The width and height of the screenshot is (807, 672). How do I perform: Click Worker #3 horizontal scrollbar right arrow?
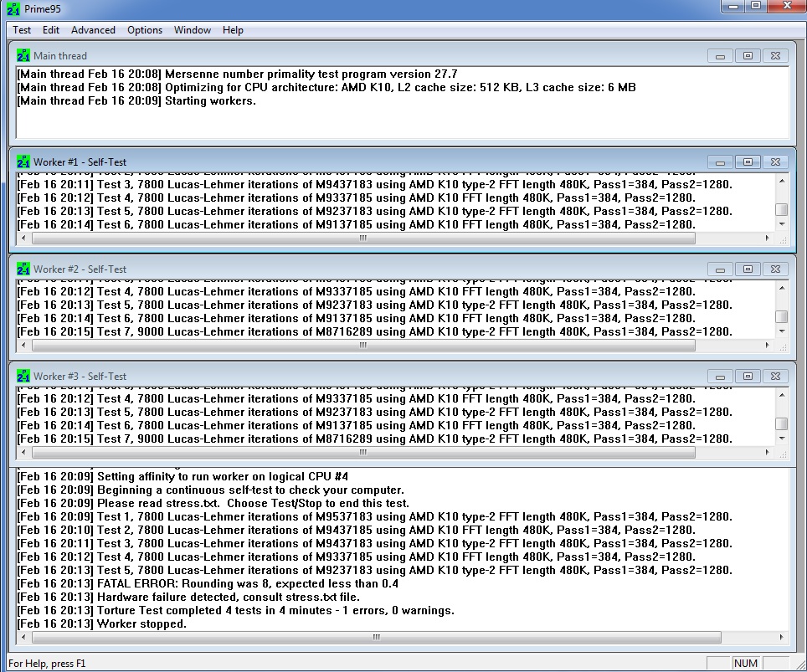[768, 453]
